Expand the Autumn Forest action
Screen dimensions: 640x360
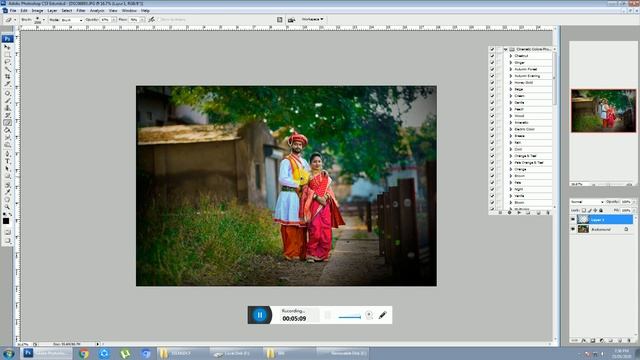pyautogui.click(x=511, y=69)
